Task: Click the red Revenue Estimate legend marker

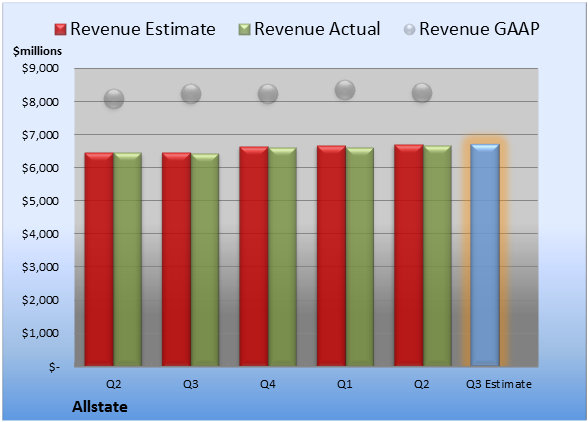Action: tap(60, 30)
